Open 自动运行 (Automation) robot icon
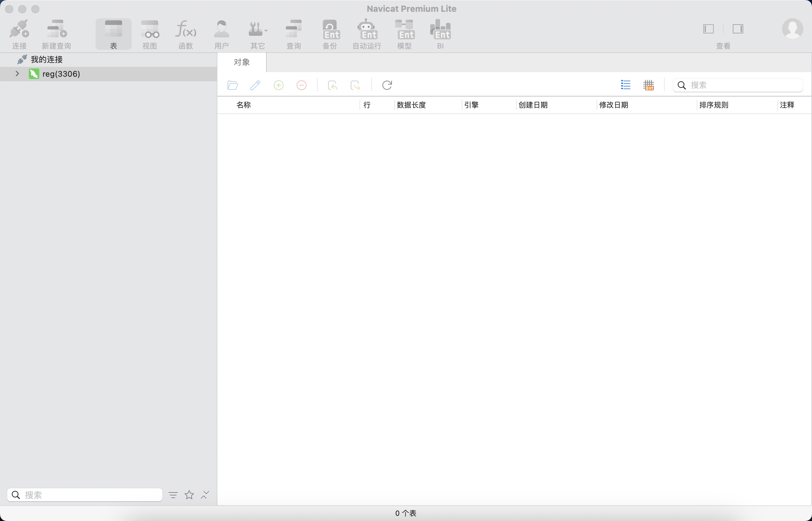The image size is (812, 521). click(367, 29)
